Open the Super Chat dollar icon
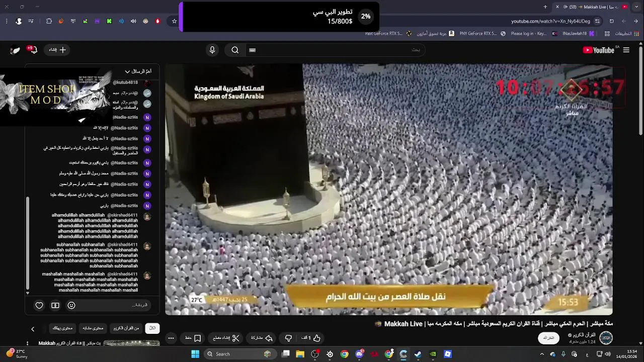Screen dimensions: 644x362 (x=55, y=305)
